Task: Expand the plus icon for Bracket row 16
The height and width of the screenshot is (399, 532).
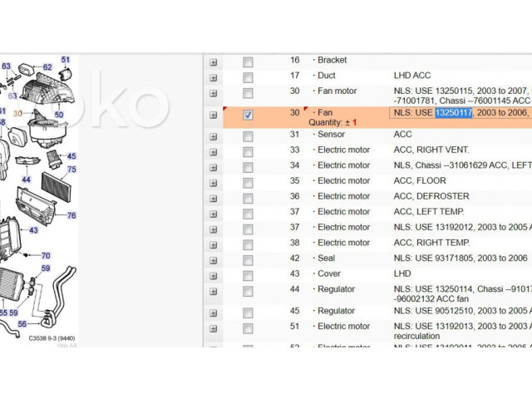Action: [213, 62]
